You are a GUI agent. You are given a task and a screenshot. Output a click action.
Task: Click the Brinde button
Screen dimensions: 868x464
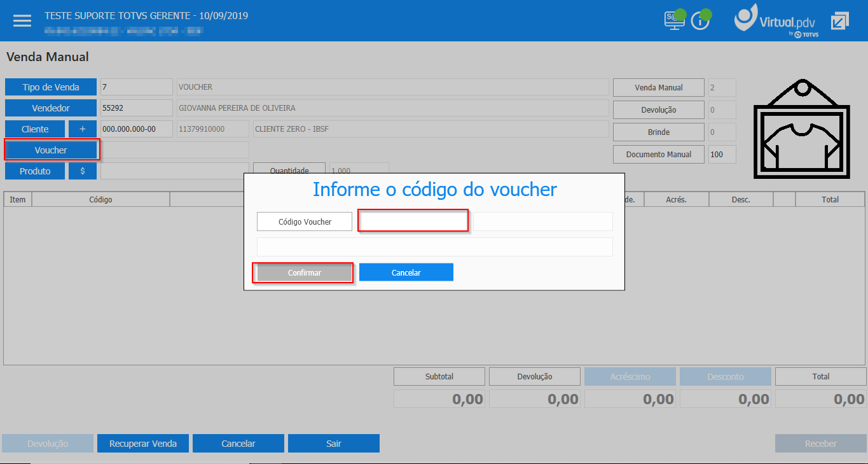pos(659,132)
